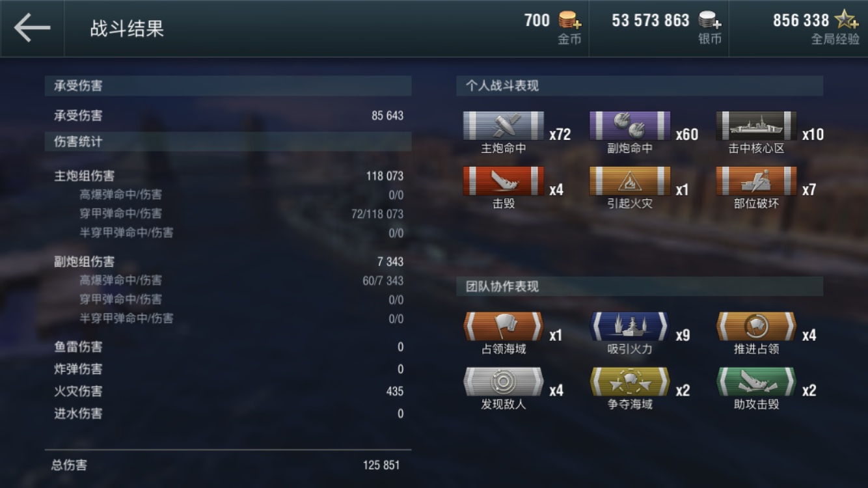Select the 部位破坏 ribbon badge
Screen dimensions: 868x488
[756, 181]
